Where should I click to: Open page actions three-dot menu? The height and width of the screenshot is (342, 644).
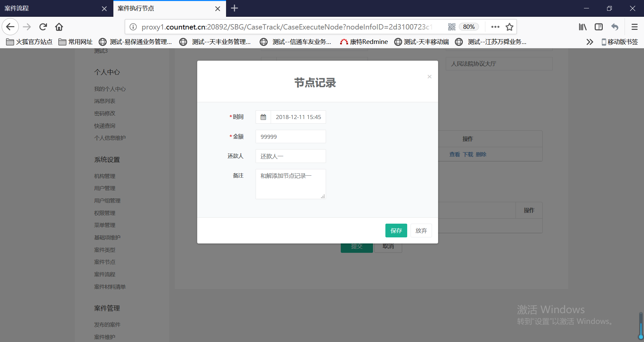point(495,27)
